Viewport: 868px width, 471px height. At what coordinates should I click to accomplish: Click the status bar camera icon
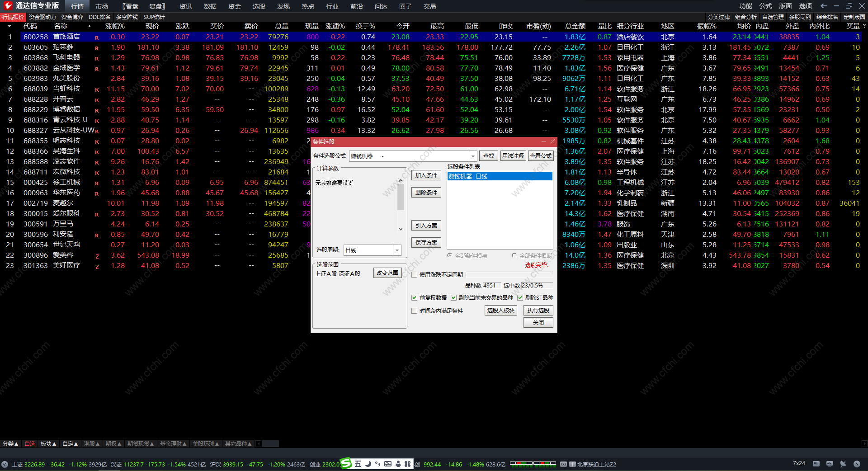563,464
